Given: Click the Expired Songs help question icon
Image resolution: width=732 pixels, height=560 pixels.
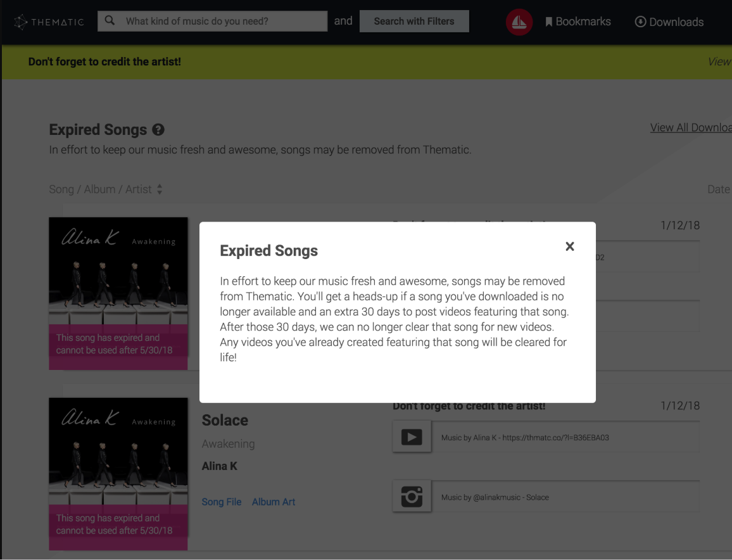Looking at the screenshot, I should pos(158,130).
